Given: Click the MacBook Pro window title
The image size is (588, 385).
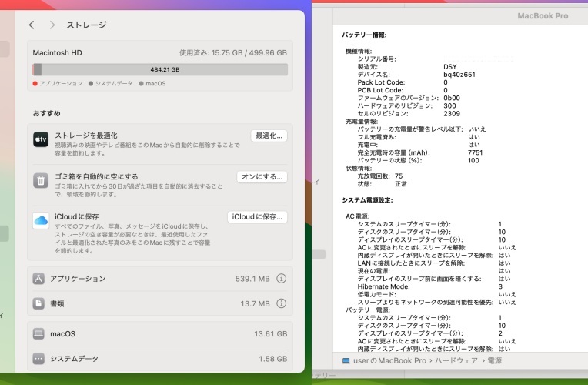Looking at the screenshot, I should 543,15.
